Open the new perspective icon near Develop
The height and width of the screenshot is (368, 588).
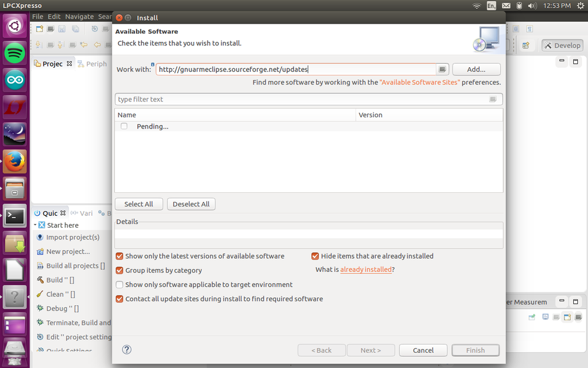click(526, 44)
